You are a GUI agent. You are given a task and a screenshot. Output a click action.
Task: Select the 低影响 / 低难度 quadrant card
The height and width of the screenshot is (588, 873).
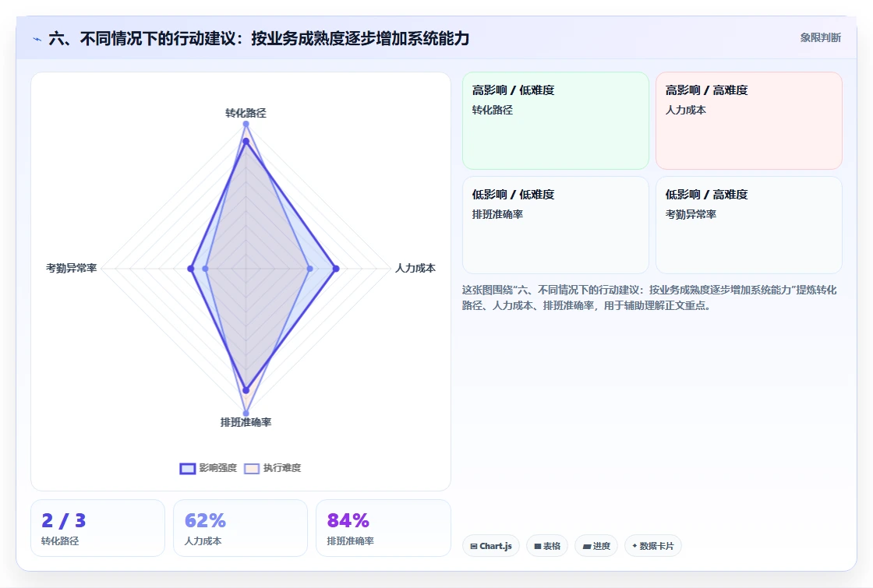(x=556, y=225)
